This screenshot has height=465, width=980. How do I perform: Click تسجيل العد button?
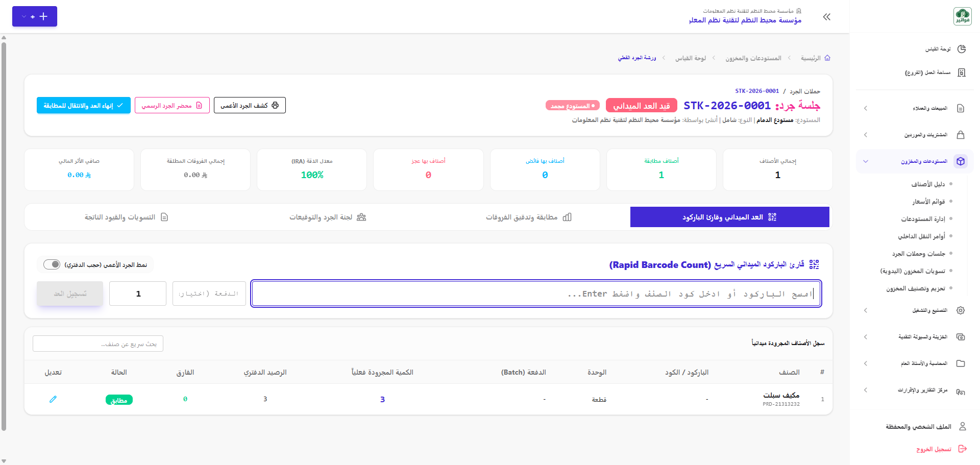click(x=70, y=293)
